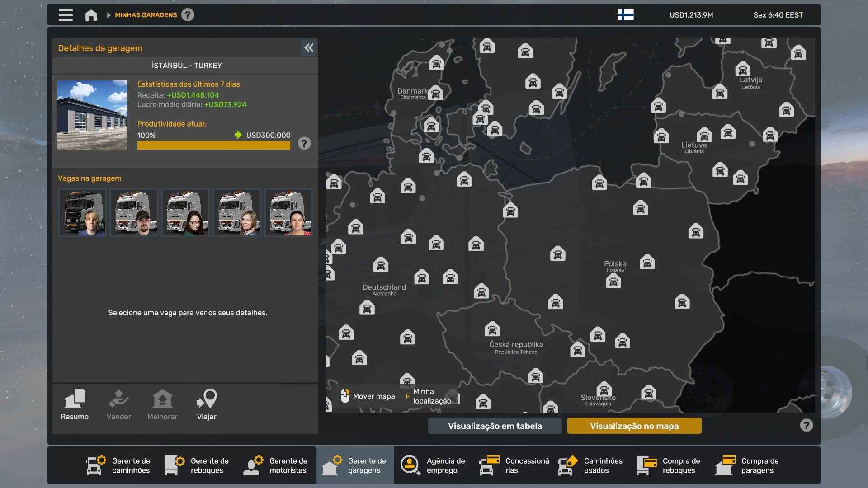Click the garage productivity progress bar
This screenshot has height=488, width=868.
[x=213, y=145]
